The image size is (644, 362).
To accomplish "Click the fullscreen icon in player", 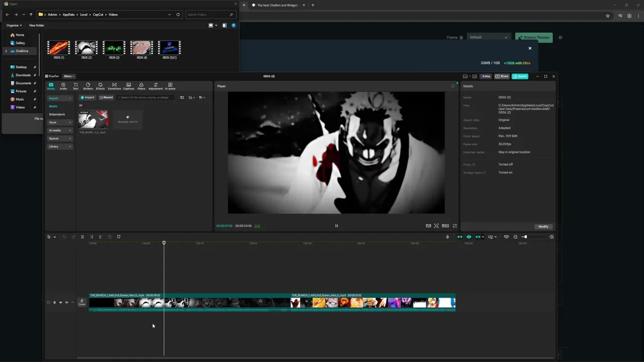I will (x=455, y=226).
